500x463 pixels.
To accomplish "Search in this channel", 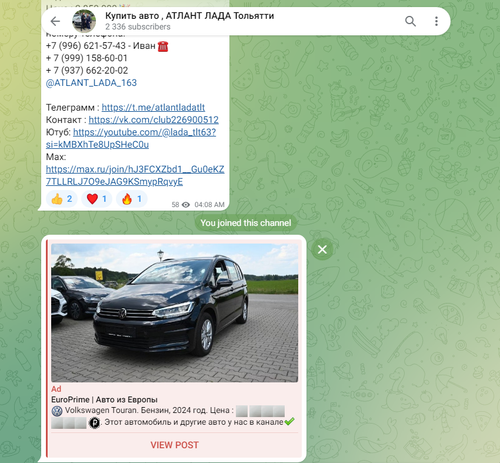I will click(x=410, y=21).
